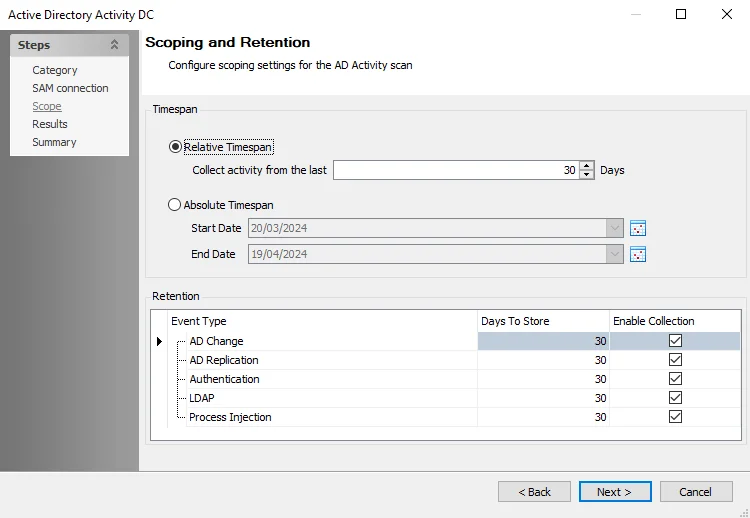Go to the Summary step

pos(54,142)
